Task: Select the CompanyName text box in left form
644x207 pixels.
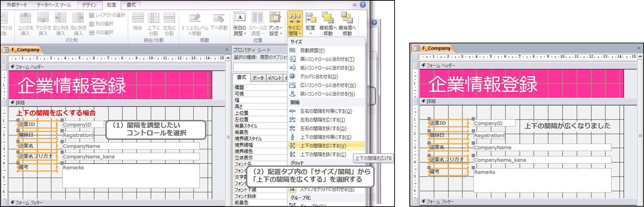Action: [x=131, y=146]
